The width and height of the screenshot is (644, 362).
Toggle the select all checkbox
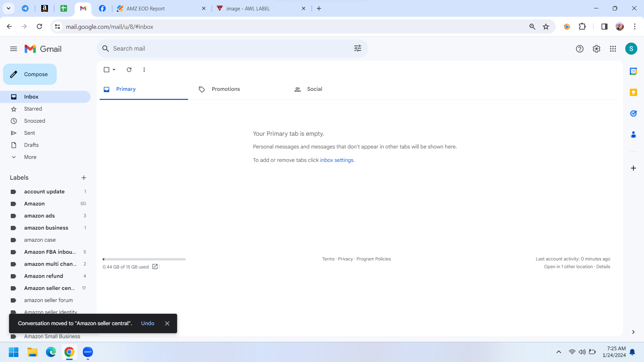(x=106, y=70)
